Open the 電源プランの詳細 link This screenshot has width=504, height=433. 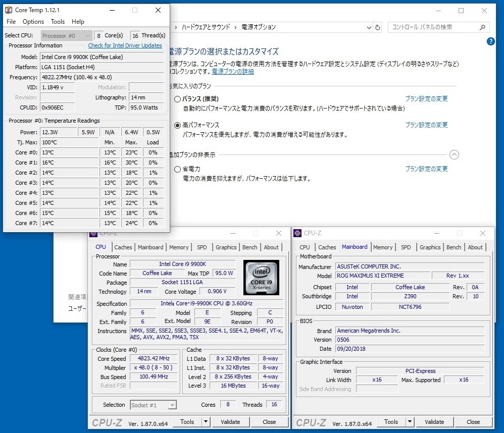coord(233,71)
